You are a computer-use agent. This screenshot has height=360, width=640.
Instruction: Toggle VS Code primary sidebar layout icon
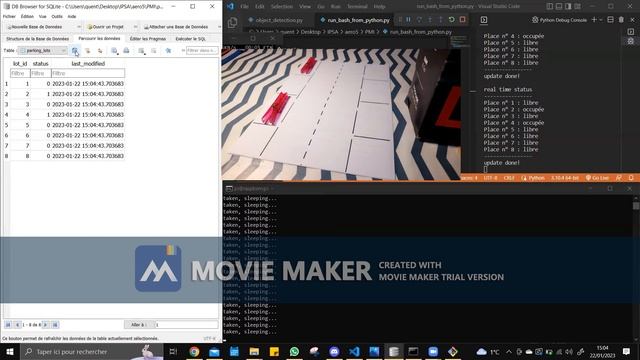click(550, 7)
